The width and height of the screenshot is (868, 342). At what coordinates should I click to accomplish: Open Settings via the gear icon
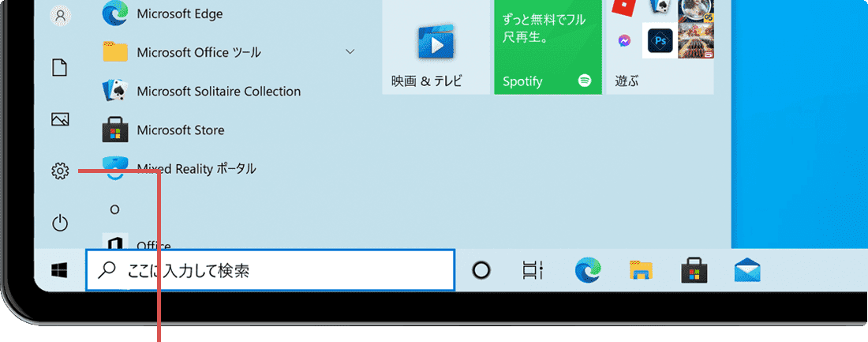click(60, 171)
